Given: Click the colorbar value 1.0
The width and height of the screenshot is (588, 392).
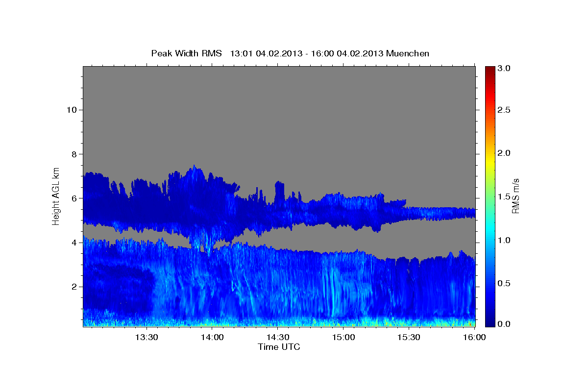Looking at the screenshot, I should coord(504,240).
